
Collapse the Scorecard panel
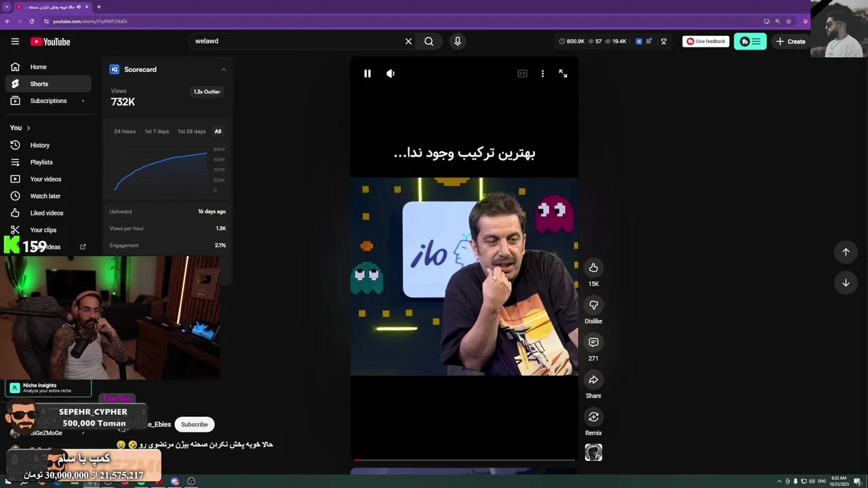click(x=223, y=69)
